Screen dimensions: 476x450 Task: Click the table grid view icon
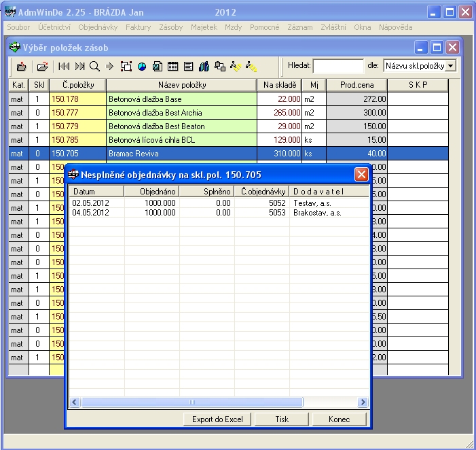tap(172, 66)
